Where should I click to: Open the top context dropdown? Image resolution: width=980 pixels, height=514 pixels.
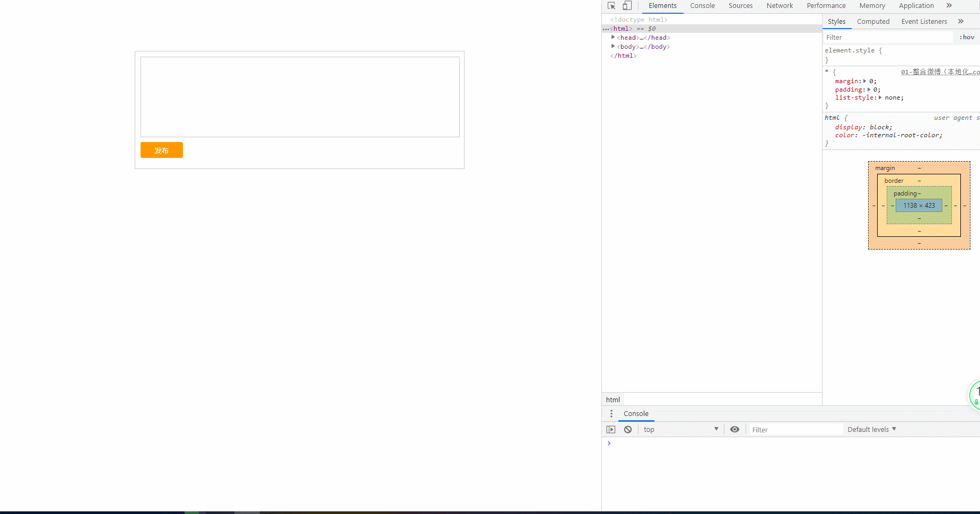[681, 430]
